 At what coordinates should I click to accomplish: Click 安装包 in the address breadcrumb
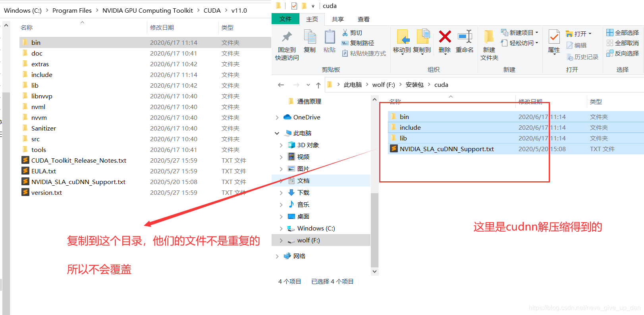point(415,85)
